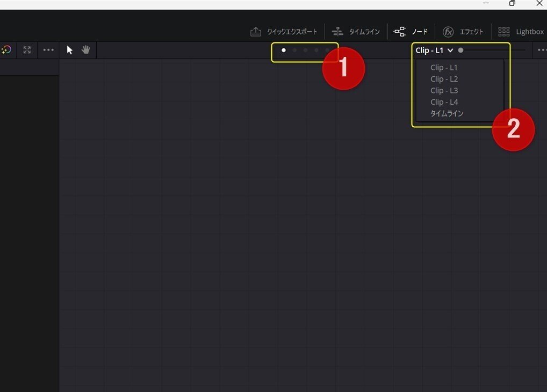Open the node editor options three-dot menu

pos(542,50)
